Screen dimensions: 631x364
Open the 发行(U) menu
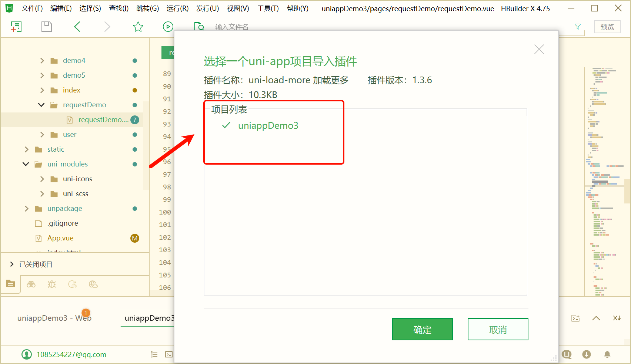pyautogui.click(x=207, y=8)
